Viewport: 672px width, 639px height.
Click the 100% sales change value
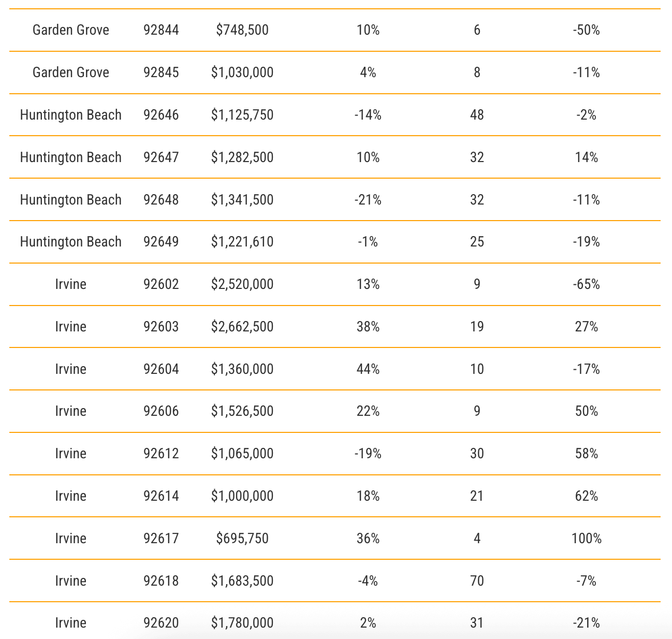(x=586, y=539)
